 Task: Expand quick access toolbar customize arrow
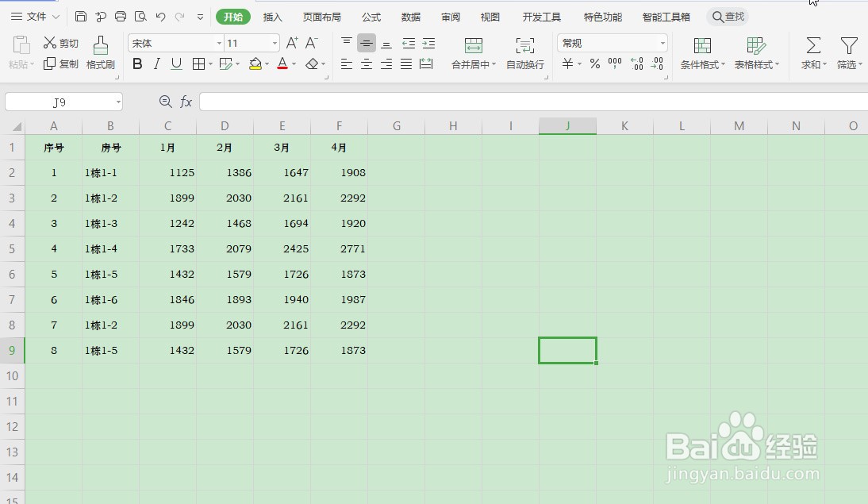(x=201, y=17)
